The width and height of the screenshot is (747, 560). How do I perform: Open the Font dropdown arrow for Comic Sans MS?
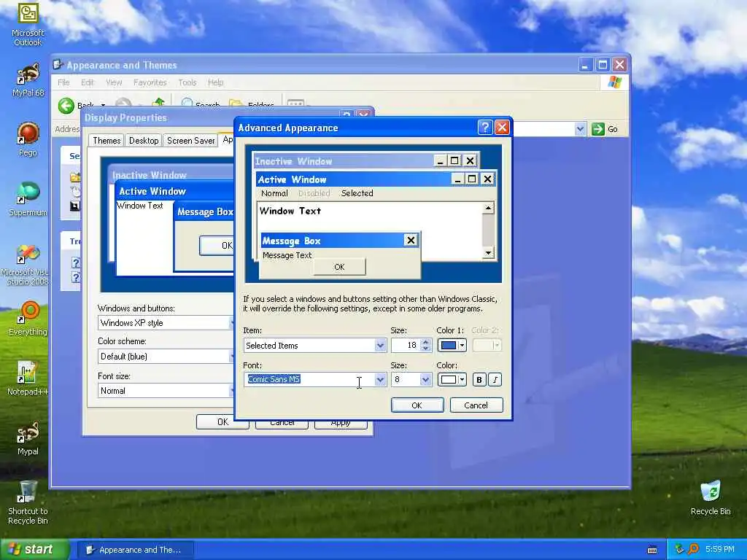coord(379,379)
